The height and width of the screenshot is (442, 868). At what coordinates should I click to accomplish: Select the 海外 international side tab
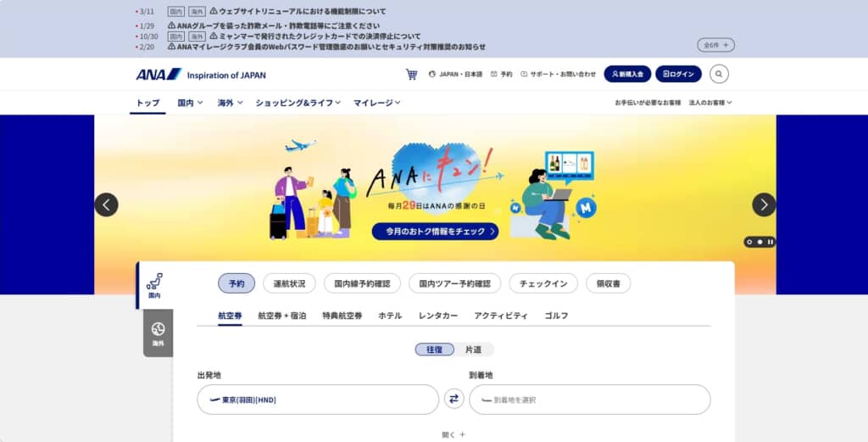[158, 333]
